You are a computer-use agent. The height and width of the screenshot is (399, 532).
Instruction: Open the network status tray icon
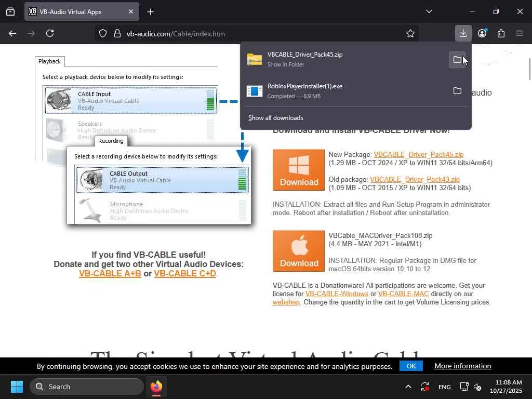[x=464, y=387]
